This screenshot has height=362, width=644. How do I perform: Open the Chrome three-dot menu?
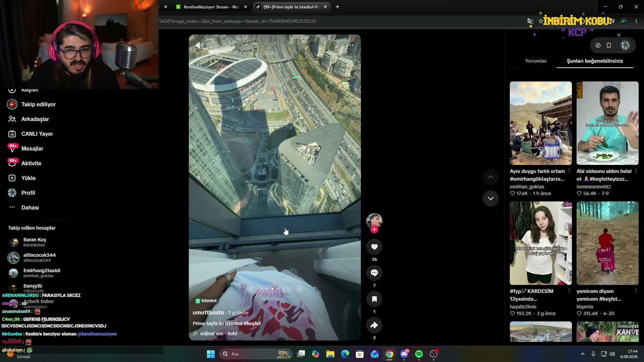coord(636,21)
